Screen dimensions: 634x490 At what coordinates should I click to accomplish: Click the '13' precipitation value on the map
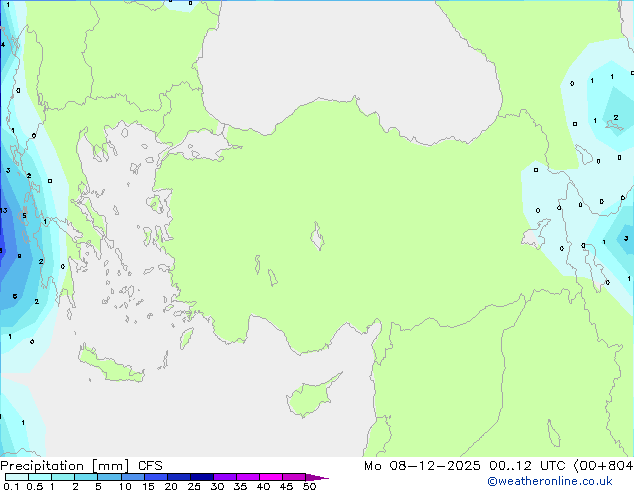coord(4,210)
